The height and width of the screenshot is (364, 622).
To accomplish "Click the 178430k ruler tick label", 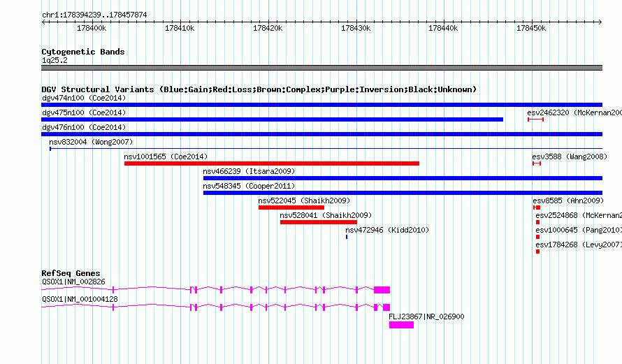I will (356, 28).
